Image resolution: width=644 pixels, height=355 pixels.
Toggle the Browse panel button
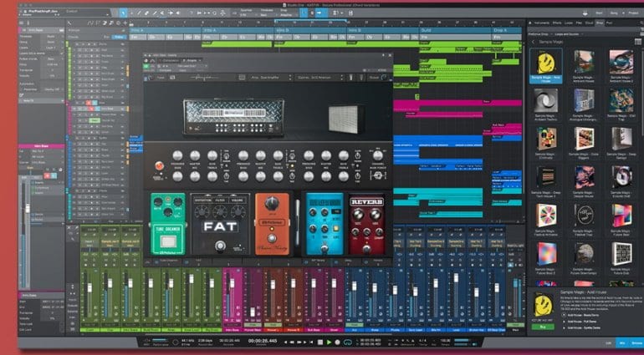click(636, 342)
